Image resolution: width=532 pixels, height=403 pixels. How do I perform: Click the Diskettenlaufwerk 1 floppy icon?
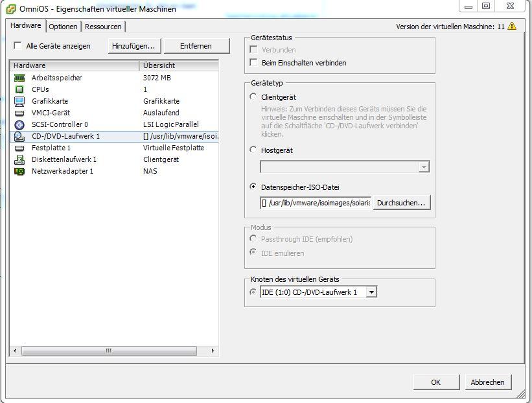[x=19, y=160]
